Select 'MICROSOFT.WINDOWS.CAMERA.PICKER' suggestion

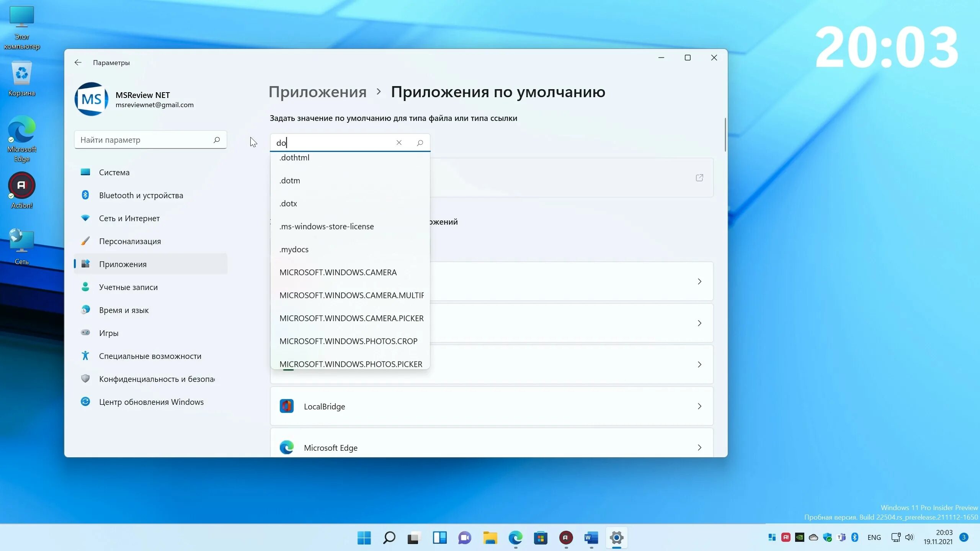point(350,318)
